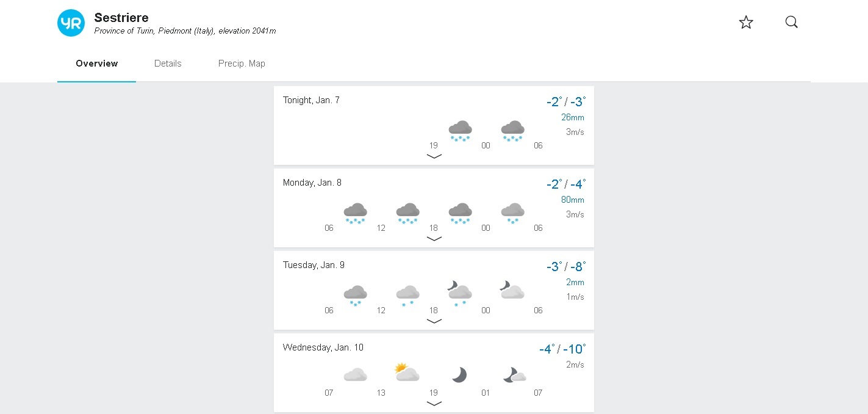868x414 pixels.
Task: Expand Monday, Jan. 8 forecast chevron
Action: point(434,239)
